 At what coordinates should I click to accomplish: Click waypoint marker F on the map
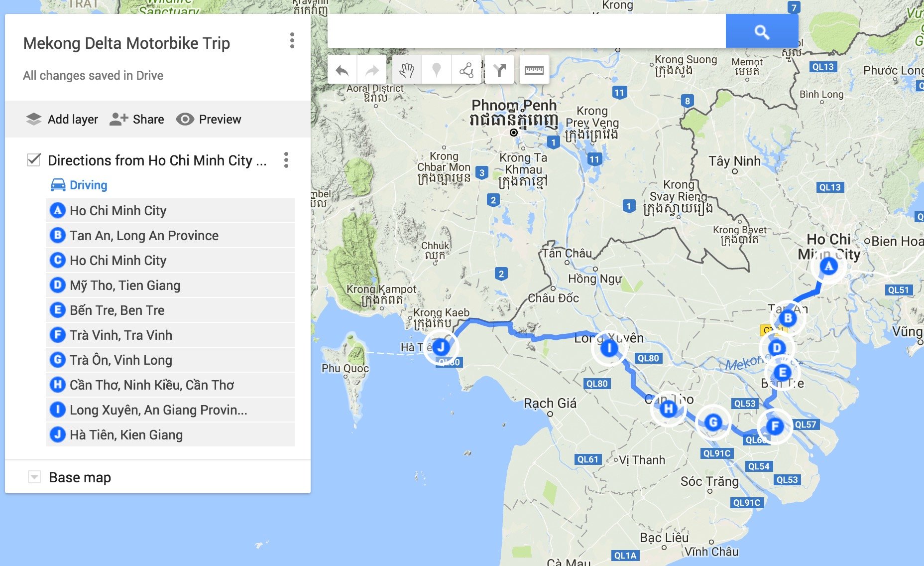pos(774,426)
